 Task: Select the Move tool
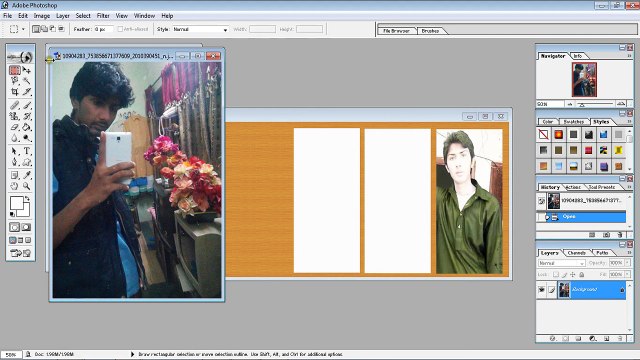coord(27,70)
